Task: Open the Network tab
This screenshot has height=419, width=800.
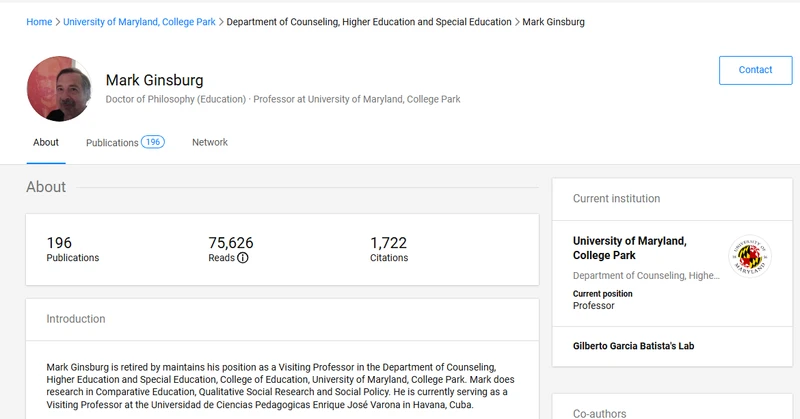Action: [210, 142]
